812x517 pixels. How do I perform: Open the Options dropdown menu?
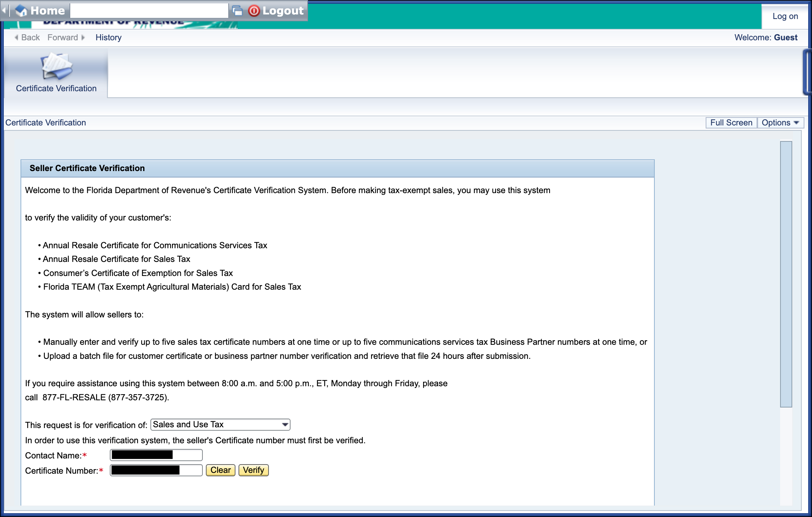tap(780, 123)
